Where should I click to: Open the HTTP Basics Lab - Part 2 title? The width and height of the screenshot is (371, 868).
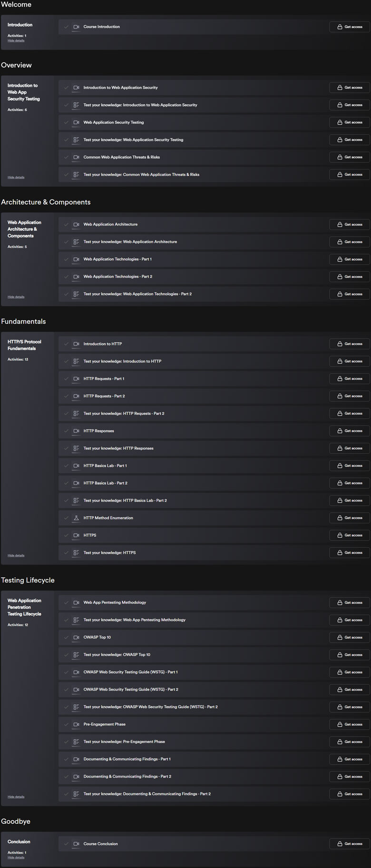coord(106,483)
